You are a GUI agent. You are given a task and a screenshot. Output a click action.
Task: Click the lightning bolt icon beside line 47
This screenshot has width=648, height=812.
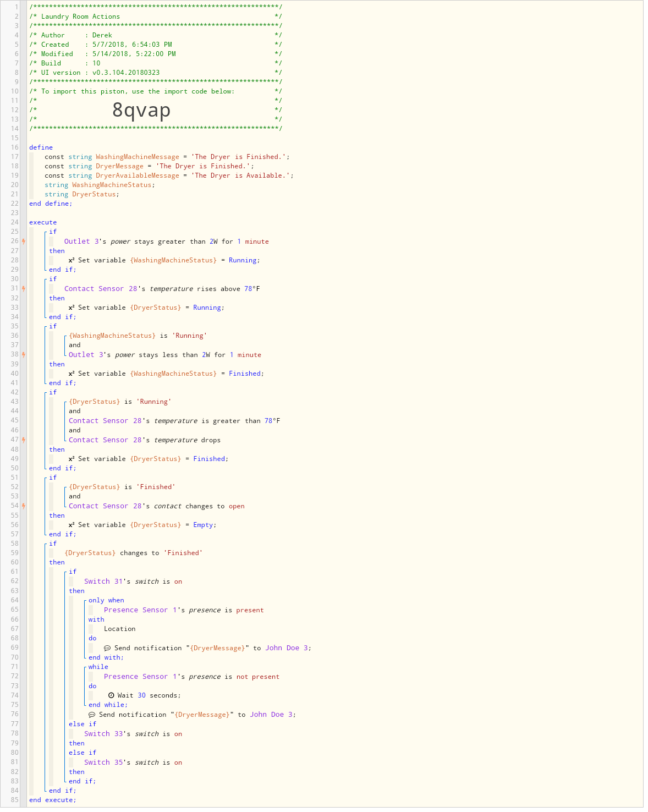(x=24, y=440)
